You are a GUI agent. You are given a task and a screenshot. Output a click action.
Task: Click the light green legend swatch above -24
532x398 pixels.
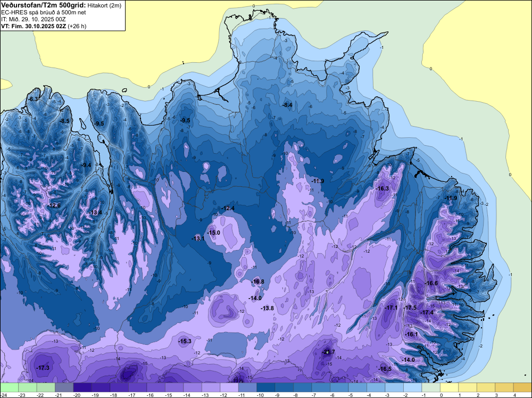[x=9, y=387]
